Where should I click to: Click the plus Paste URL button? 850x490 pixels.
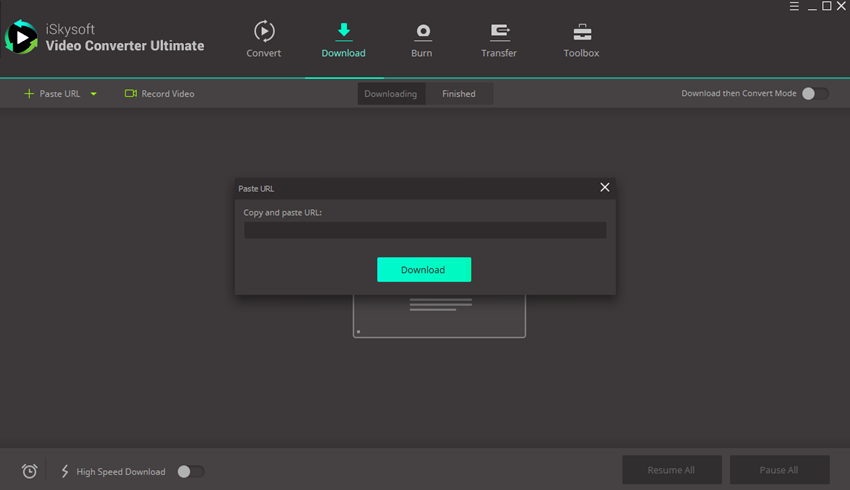[53, 94]
